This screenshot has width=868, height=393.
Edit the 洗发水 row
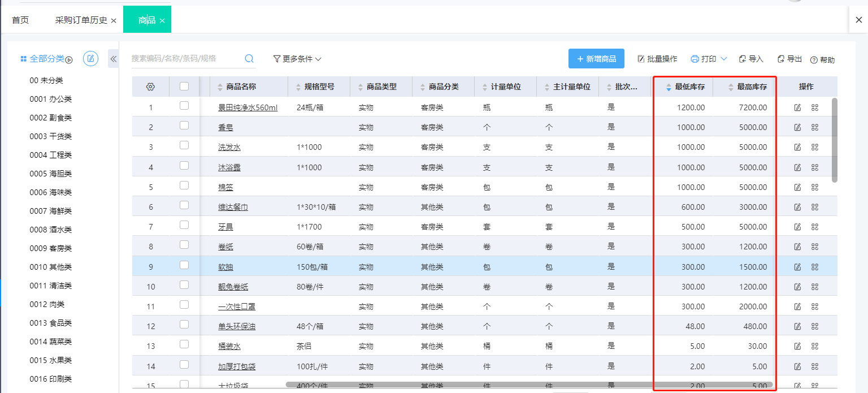tap(797, 147)
